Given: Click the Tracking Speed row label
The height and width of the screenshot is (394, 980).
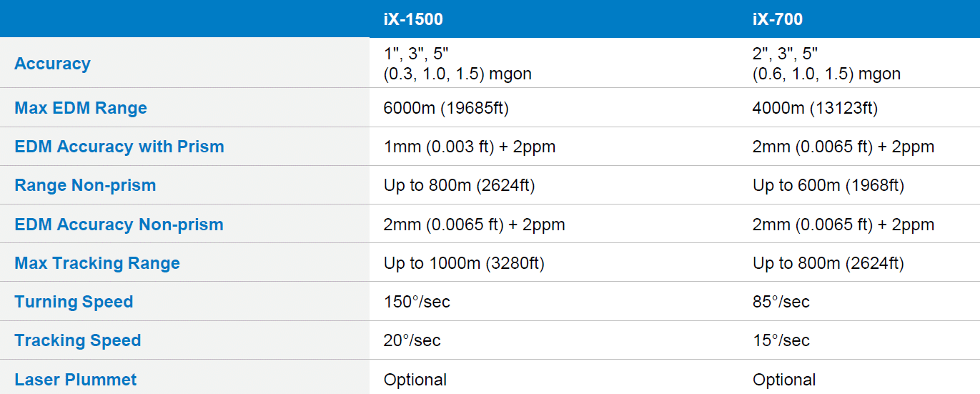Looking at the screenshot, I should 78,340.
